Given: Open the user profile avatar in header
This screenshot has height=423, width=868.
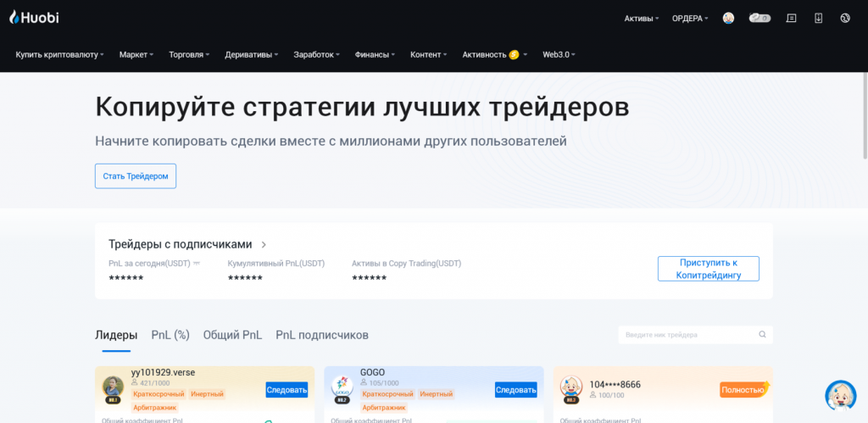Looking at the screenshot, I should pos(728,19).
